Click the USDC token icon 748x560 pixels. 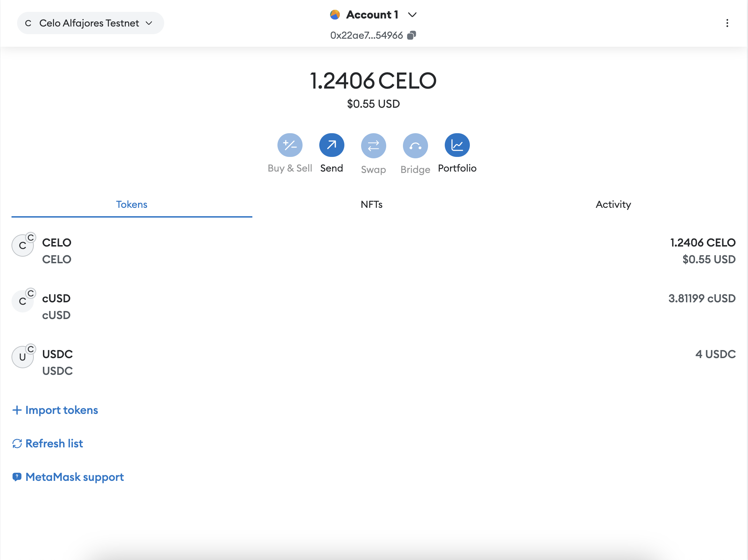coord(23,357)
